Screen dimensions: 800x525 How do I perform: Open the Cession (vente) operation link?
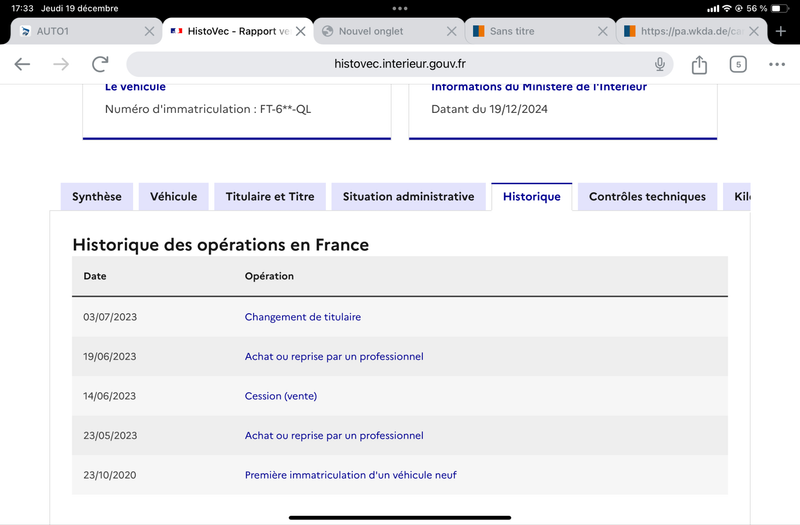[281, 396]
